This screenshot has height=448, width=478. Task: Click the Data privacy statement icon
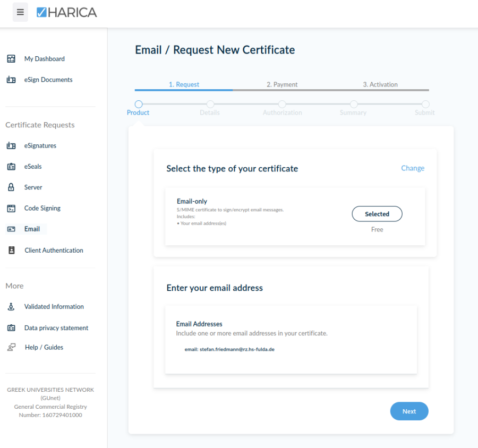pyautogui.click(x=11, y=328)
